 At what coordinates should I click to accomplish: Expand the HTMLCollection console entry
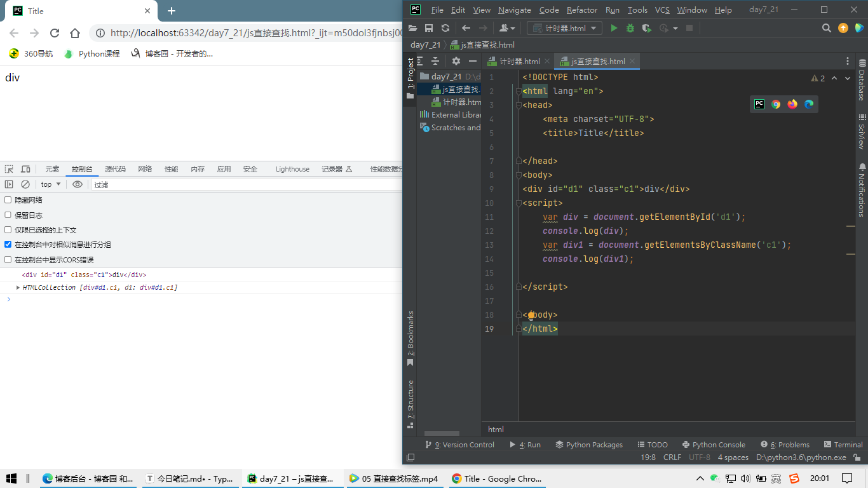[x=18, y=288]
